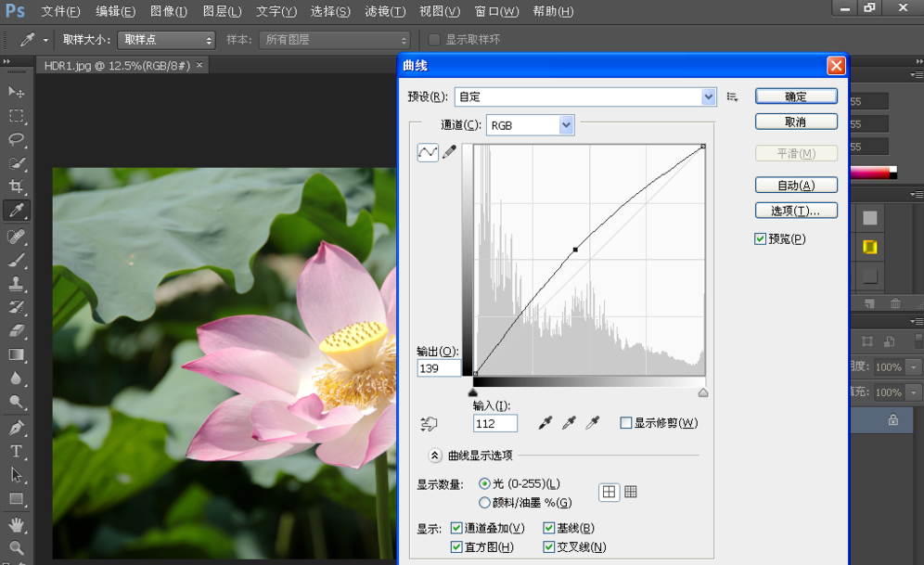924x565 pixels.
Task: Select the Crop tool in toolbar
Action: (x=16, y=186)
